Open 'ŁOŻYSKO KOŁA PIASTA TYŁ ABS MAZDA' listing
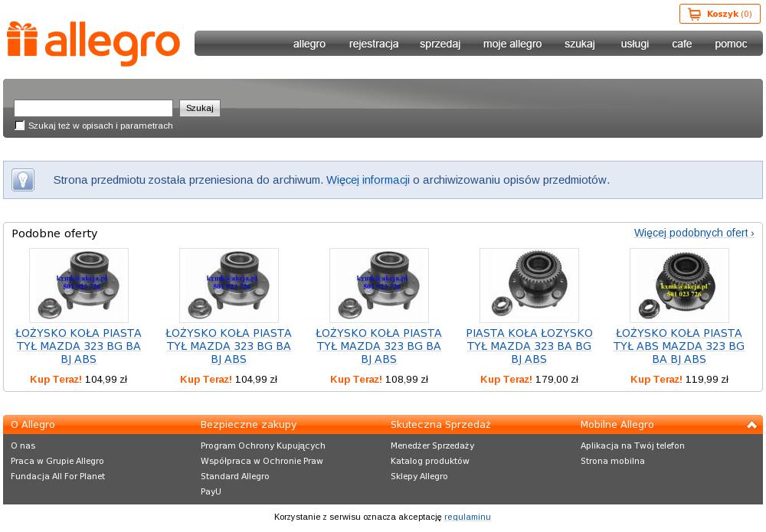Image resolution: width=766 pixels, height=532 pixels. click(x=679, y=346)
